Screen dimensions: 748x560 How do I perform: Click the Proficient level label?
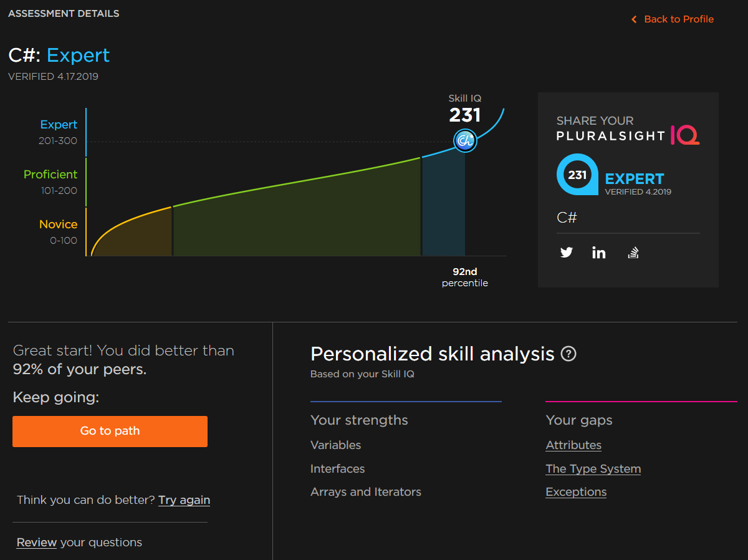tap(50, 175)
